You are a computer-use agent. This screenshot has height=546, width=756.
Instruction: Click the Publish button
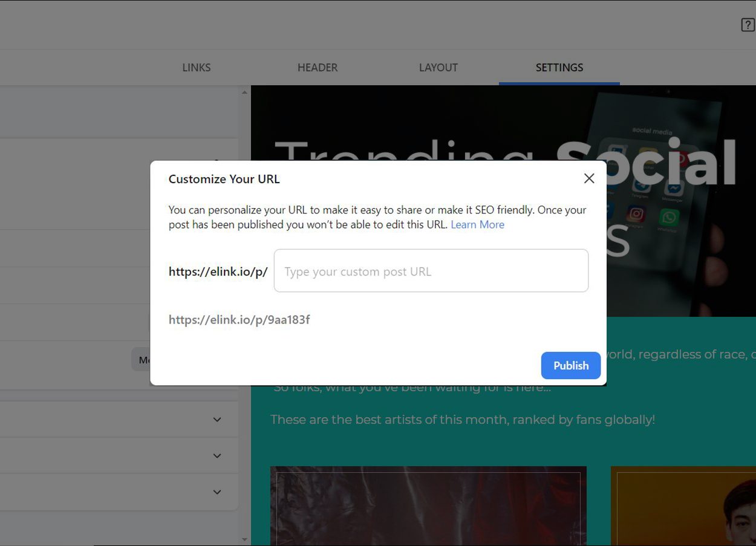(570, 365)
